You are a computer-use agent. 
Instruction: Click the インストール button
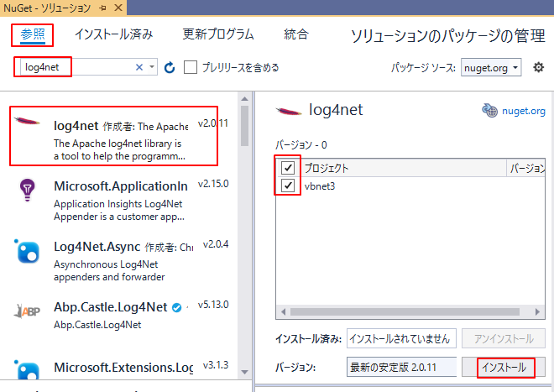click(x=504, y=368)
